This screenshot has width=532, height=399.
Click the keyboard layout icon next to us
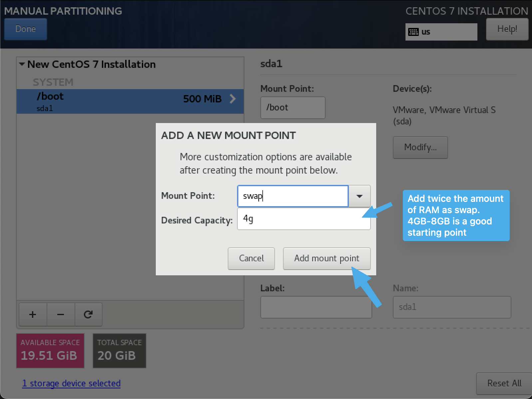click(x=413, y=32)
